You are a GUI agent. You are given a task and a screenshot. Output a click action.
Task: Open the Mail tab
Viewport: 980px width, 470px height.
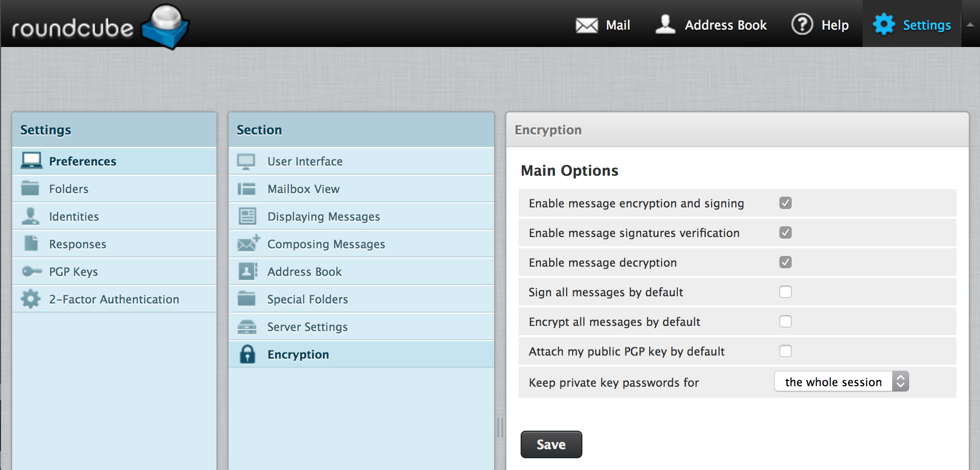coord(603,25)
